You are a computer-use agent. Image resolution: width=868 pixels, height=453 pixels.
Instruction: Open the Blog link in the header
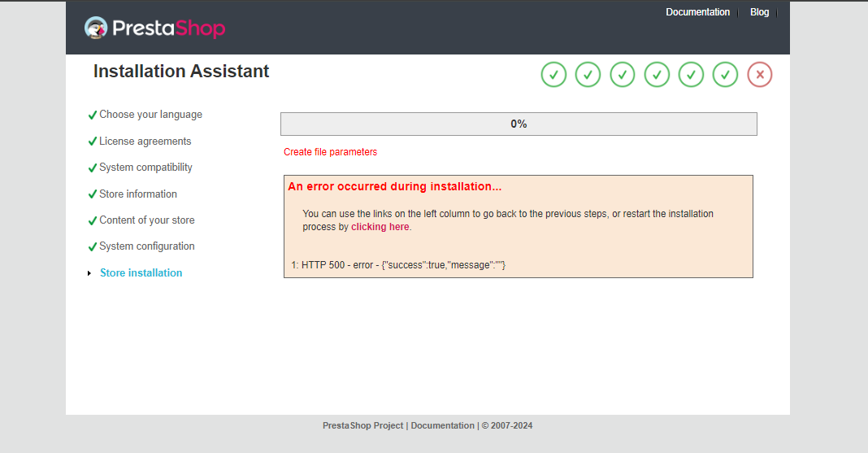click(759, 12)
